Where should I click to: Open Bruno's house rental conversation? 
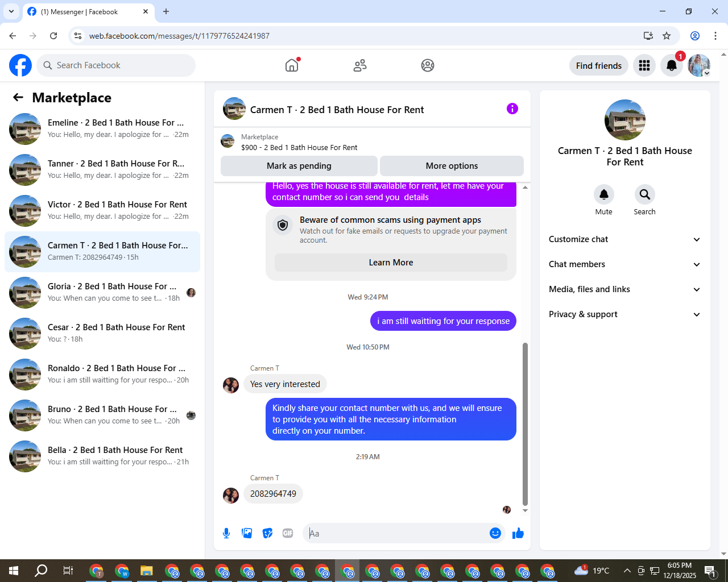click(x=102, y=415)
